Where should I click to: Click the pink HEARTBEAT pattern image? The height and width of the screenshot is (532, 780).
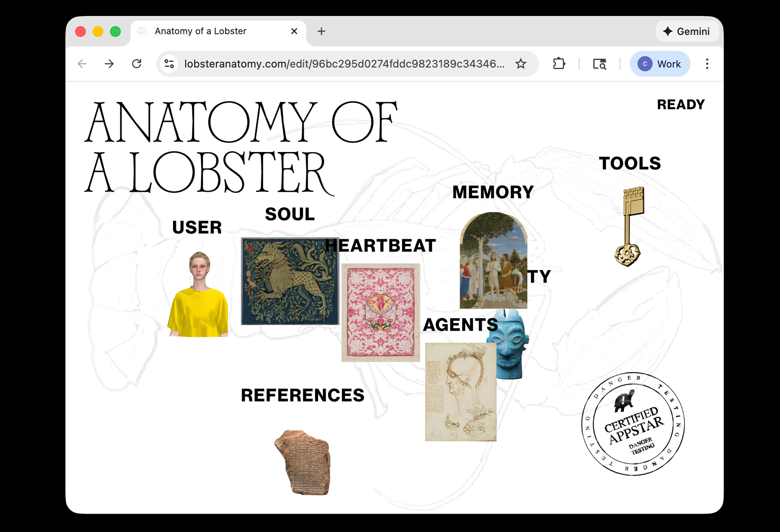pos(380,313)
